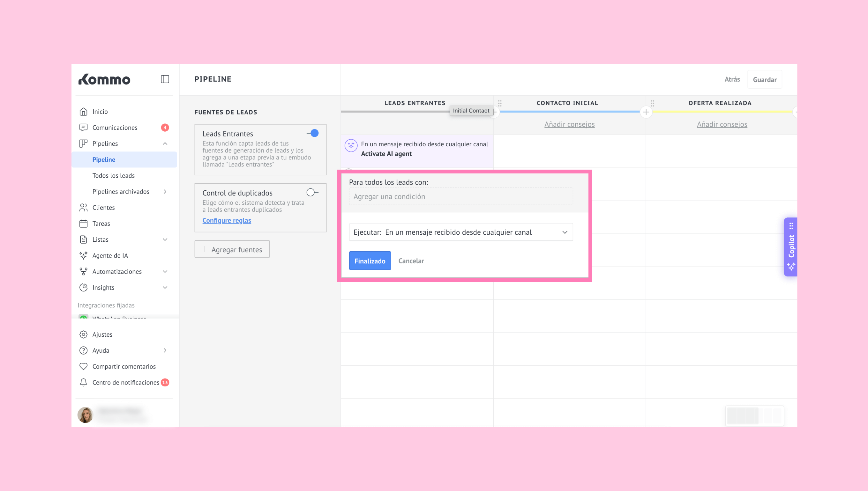
Task: Open Pipelines archivados menu item
Action: coord(121,192)
